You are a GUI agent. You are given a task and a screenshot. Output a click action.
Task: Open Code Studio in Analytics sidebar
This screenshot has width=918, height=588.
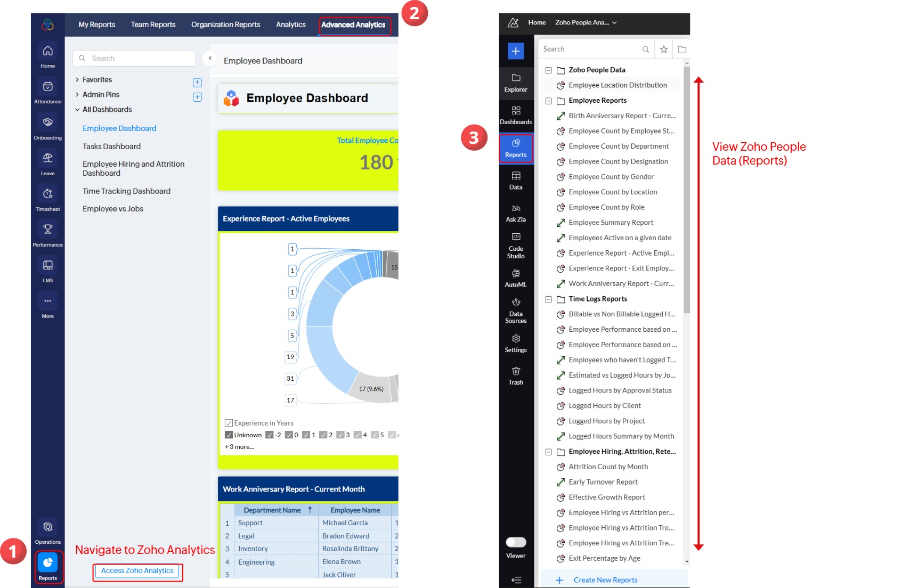(x=516, y=246)
